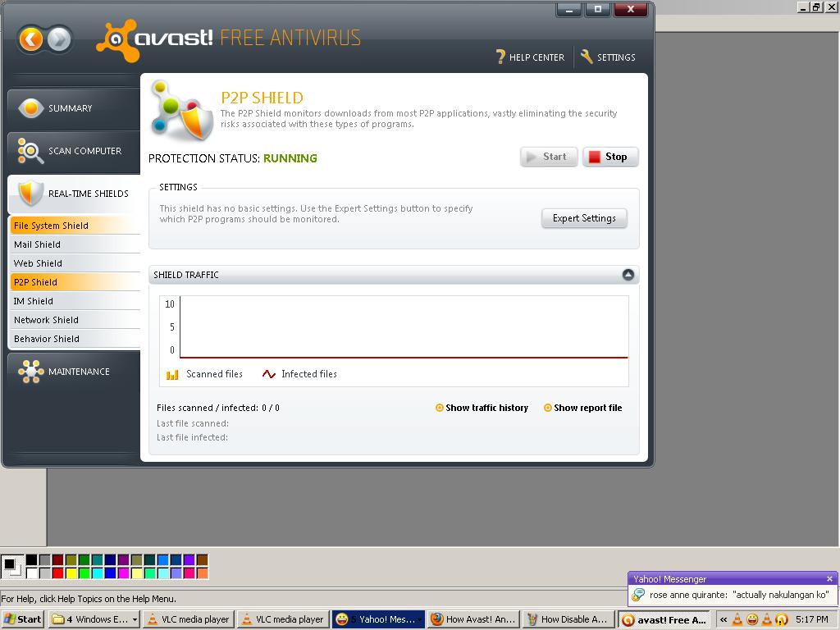Click the Show traffic history bullet icon
Viewport: 840px width, 630px height.
click(440, 408)
